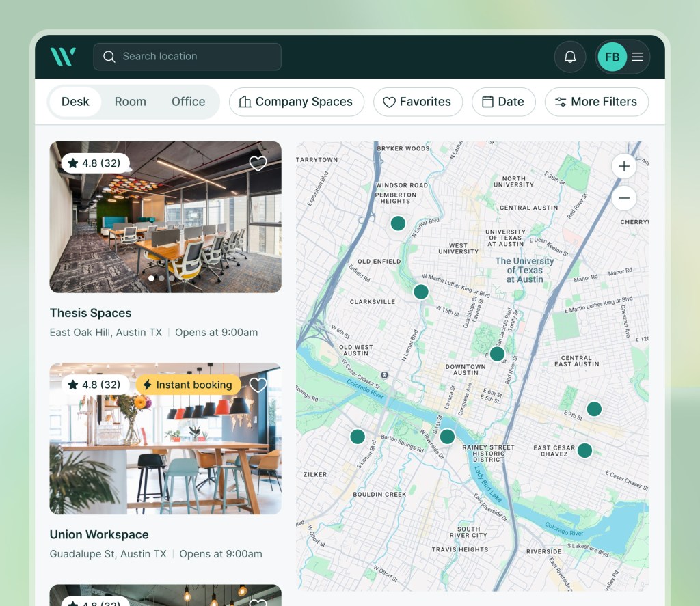
Task: Zoom out the map with minus button
Action: point(624,198)
